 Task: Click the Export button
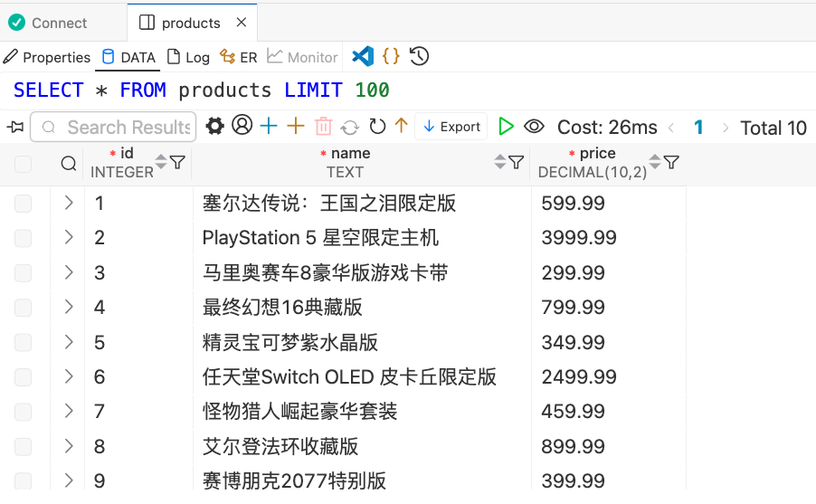[x=451, y=127]
